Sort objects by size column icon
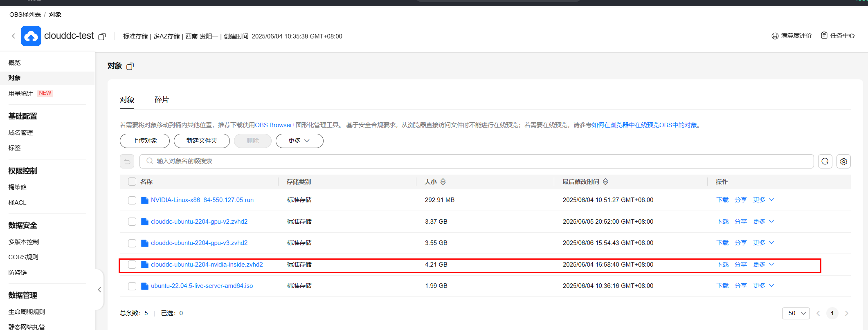This screenshot has height=330, width=868. coord(443,182)
